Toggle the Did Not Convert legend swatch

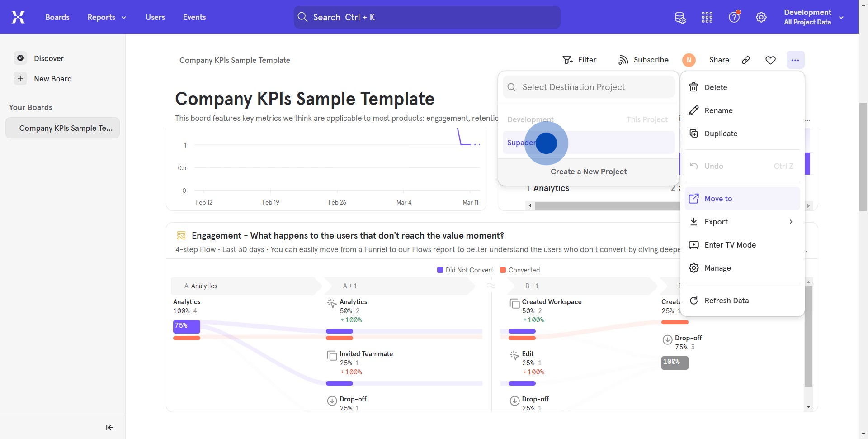pos(440,270)
